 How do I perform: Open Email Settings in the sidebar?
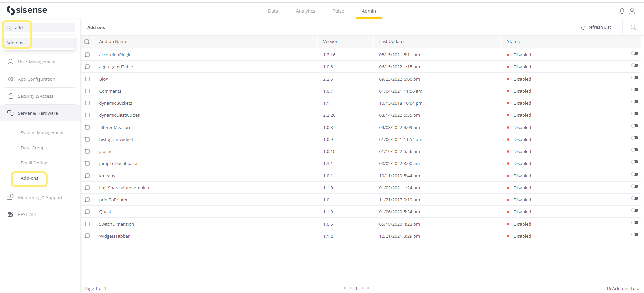[x=35, y=163]
